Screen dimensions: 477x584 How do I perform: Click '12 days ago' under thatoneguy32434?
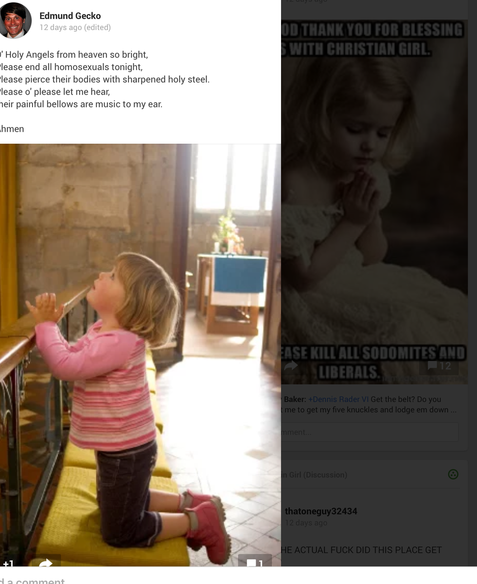pos(306,523)
